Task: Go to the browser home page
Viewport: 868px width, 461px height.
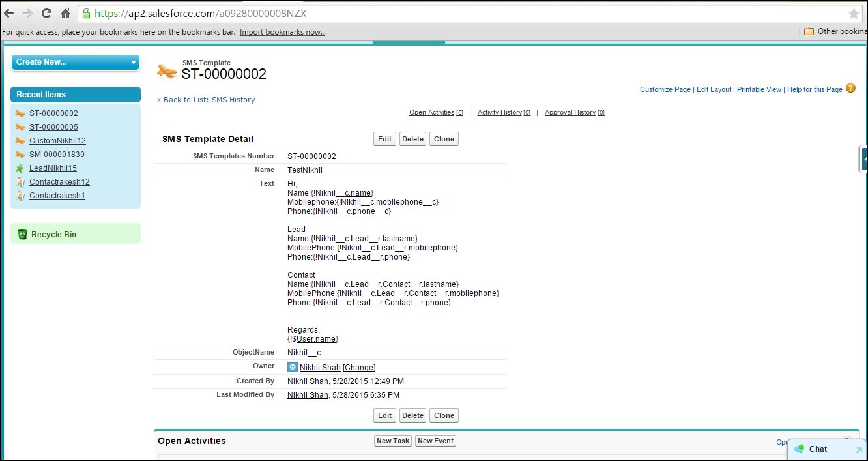Action: (65, 13)
